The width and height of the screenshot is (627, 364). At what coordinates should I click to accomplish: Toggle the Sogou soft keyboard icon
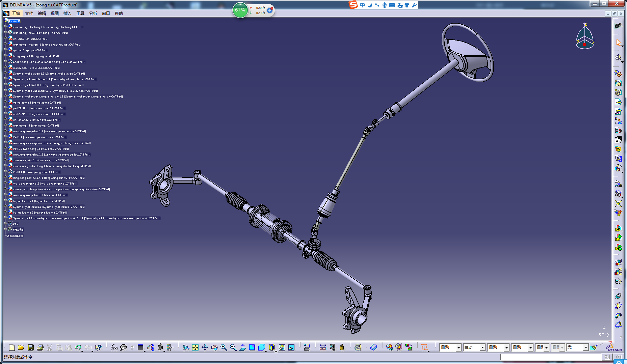point(392,5)
